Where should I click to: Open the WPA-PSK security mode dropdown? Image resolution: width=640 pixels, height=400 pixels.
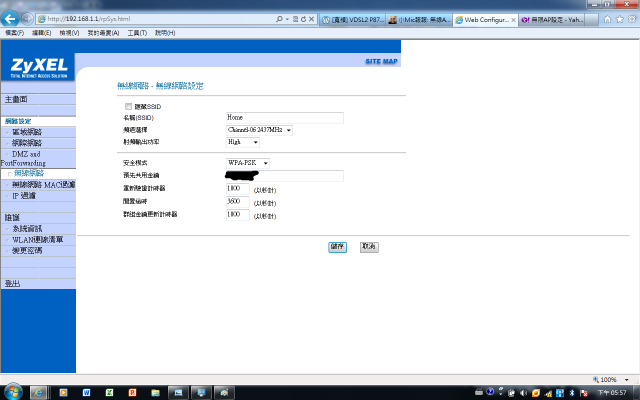click(248, 163)
